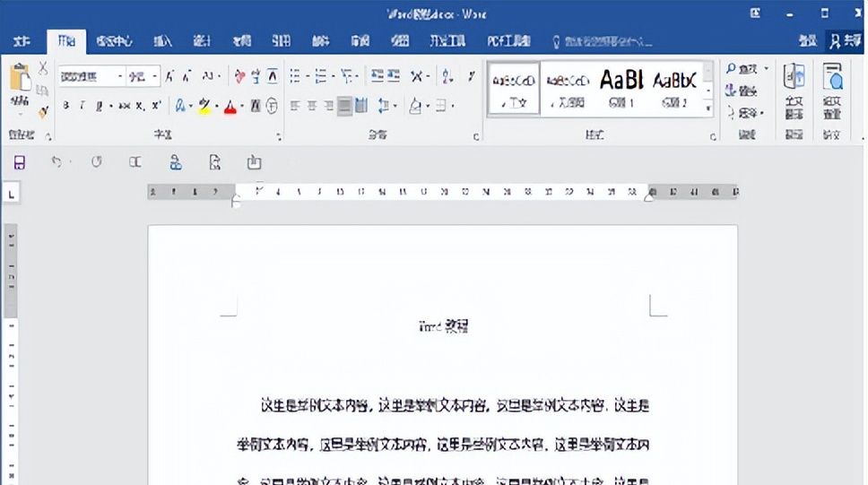Switch to the References tab
This screenshot has width=868, height=485.
tap(282, 41)
